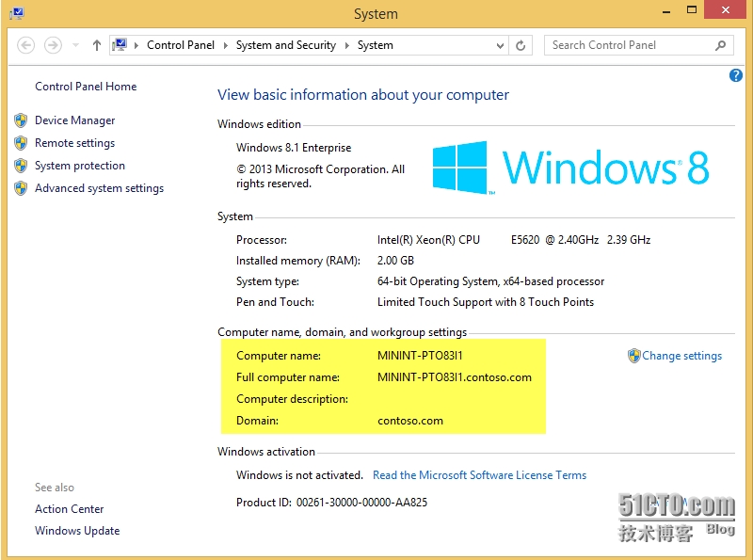The width and height of the screenshot is (753, 560).
Task: Expand the chevron after System and Security
Action: pos(346,45)
